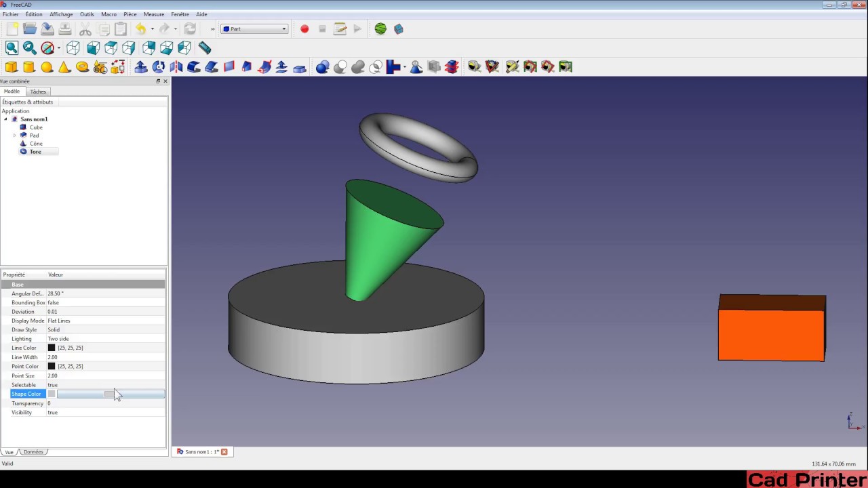
Task: Select the Revolve tool
Action: (x=159, y=66)
